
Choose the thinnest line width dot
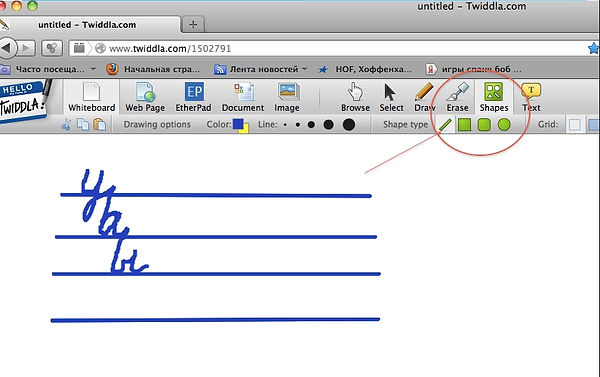(x=285, y=125)
